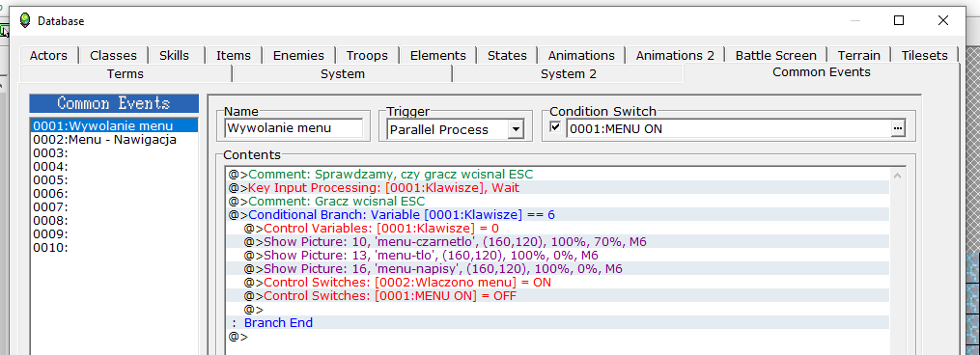This screenshot has height=355, width=980.
Task: Close the Database window
Action: tap(943, 20)
